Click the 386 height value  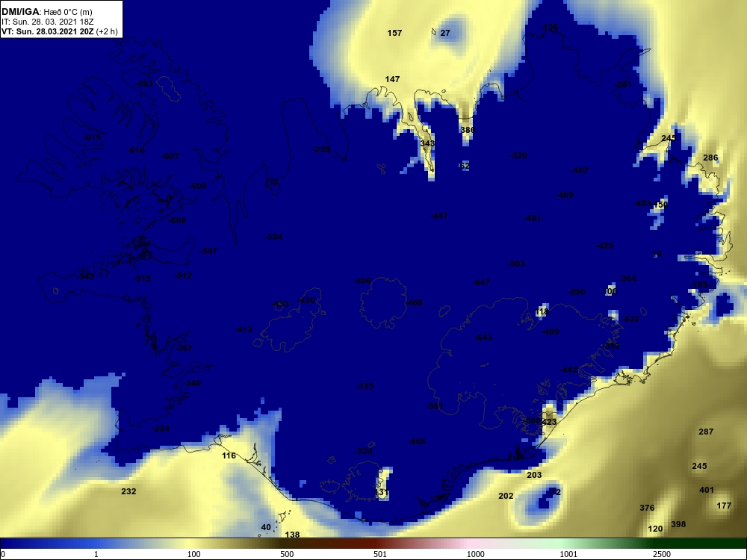tap(468, 130)
